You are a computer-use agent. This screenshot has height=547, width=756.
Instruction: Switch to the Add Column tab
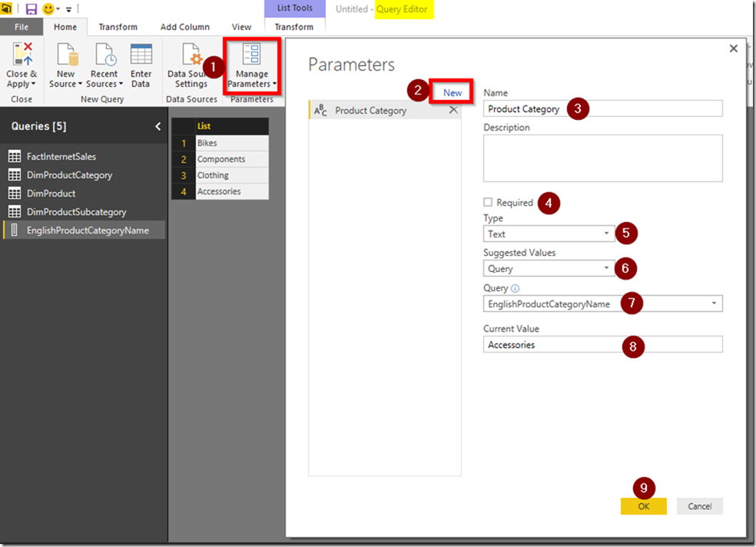(x=184, y=27)
